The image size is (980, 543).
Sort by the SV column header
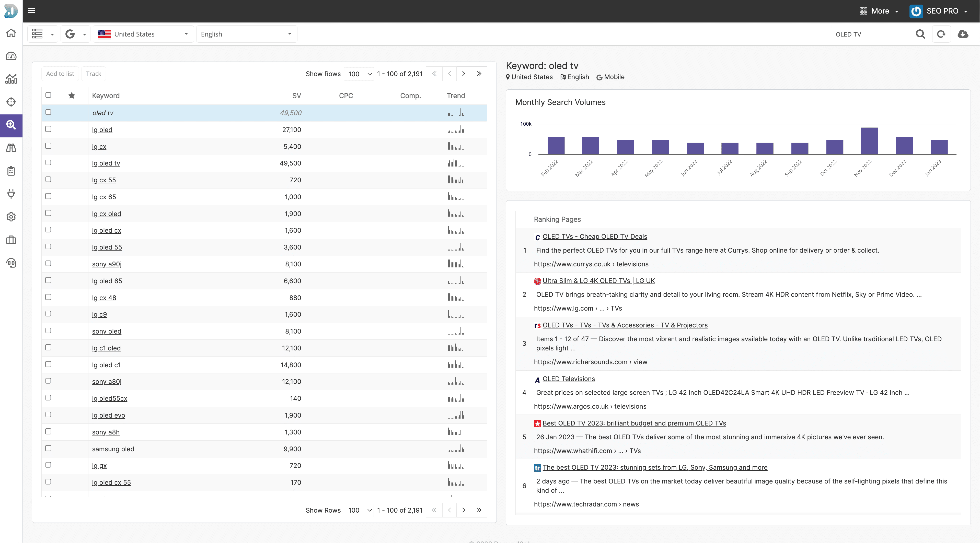[296, 96]
